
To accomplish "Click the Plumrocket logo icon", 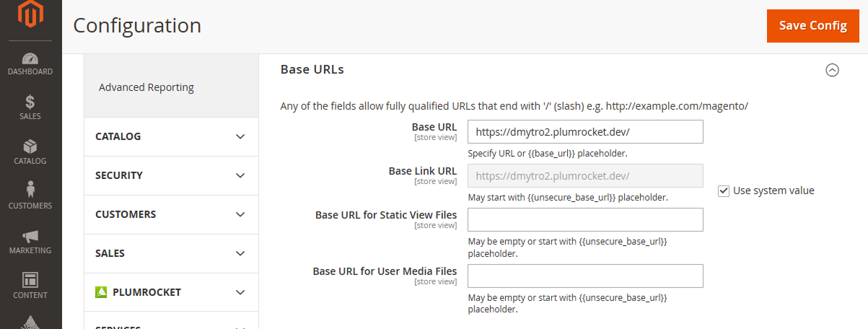I will [101, 292].
